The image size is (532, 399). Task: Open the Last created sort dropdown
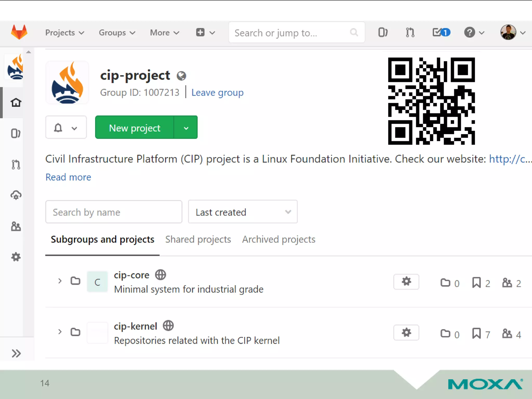coord(243,212)
